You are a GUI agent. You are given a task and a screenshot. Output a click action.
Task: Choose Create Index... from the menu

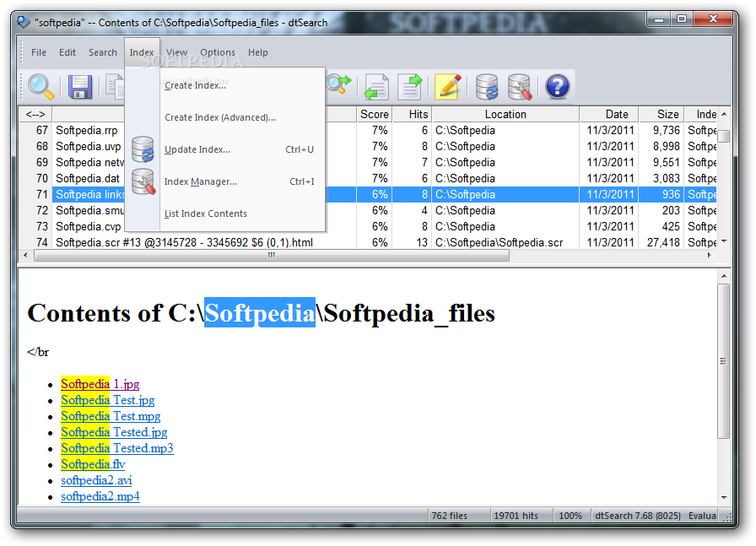click(225, 85)
